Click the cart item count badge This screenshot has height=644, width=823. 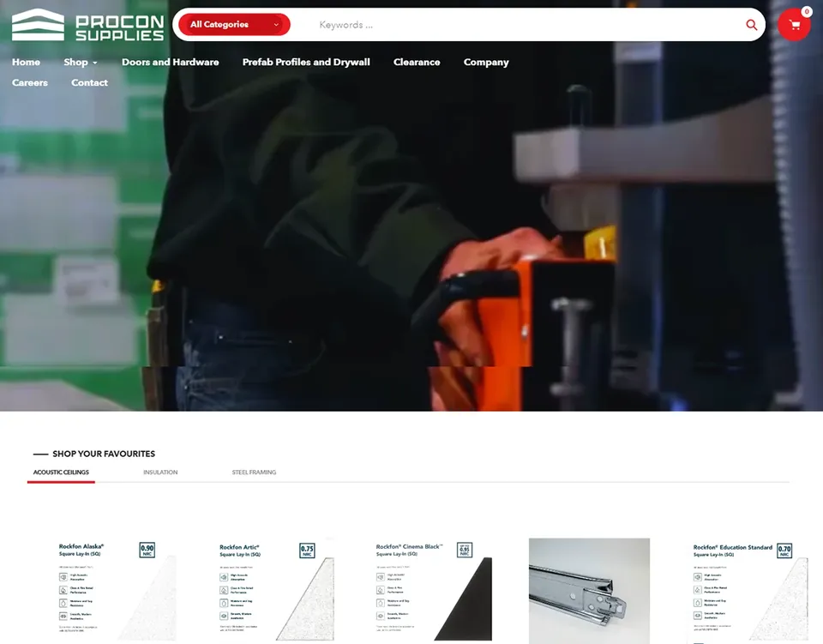click(807, 11)
